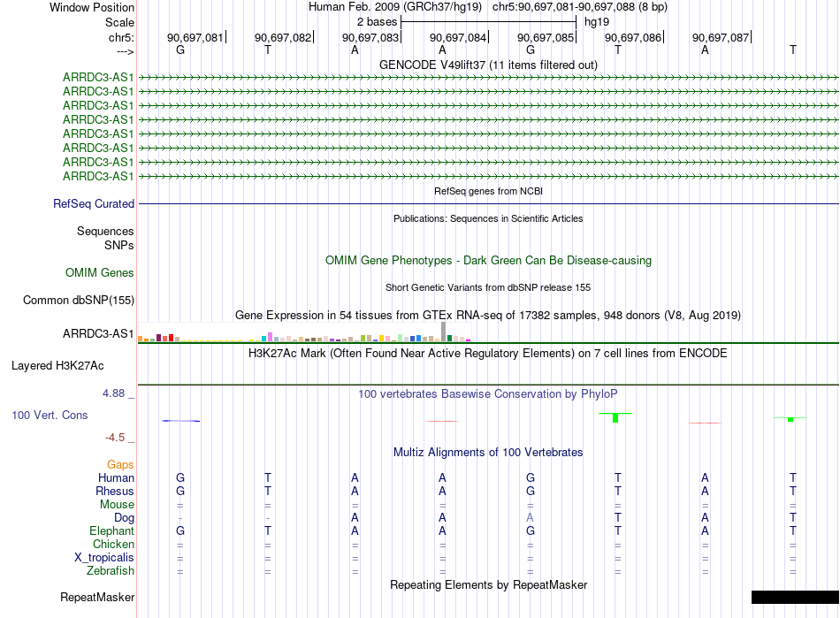Image resolution: width=840 pixels, height=618 pixels.
Task: Click the Layered H3K27Ac label
Action: click(57, 366)
